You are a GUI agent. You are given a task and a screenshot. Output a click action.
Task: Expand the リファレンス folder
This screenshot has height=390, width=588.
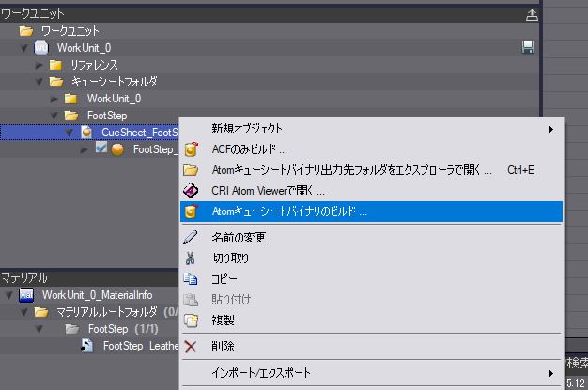coord(39,65)
